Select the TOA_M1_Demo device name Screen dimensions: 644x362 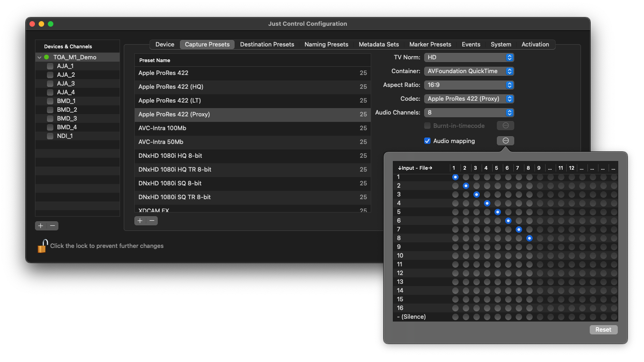coord(75,57)
